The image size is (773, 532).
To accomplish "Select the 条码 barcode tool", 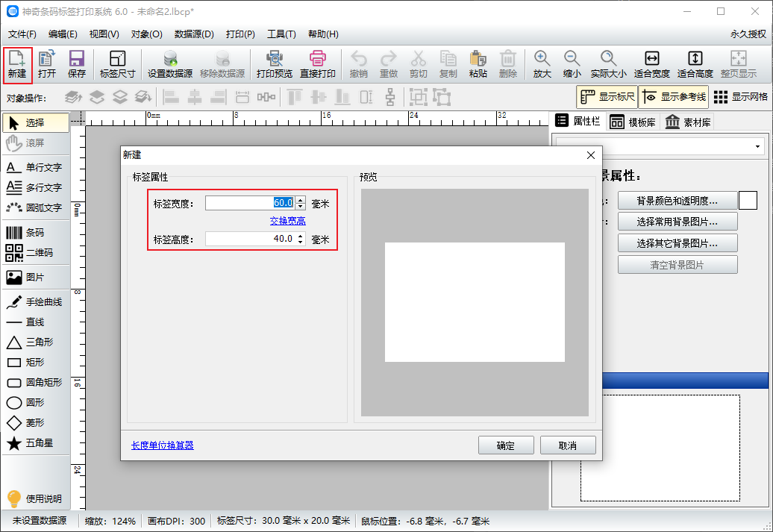I will click(36, 232).
